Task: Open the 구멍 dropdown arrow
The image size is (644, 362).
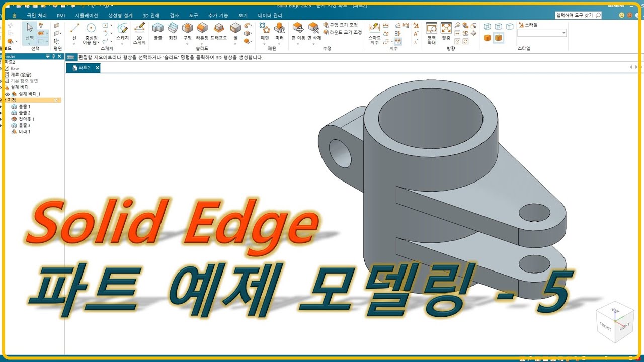Action: click(187, 44)
